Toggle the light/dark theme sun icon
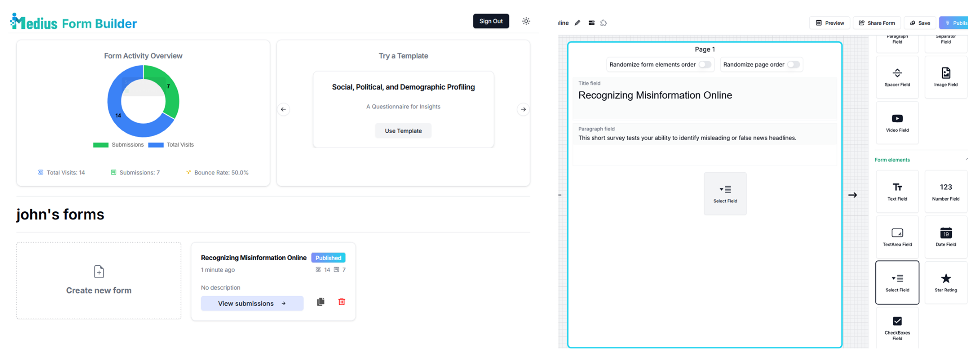The width and height of the screenshot is (980, 357). tap(526, 21)
